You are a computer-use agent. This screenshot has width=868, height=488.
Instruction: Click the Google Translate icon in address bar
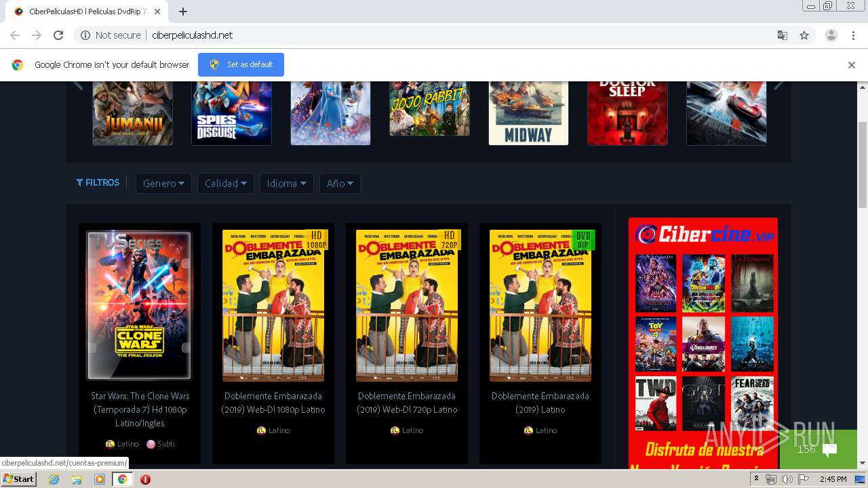[782, 35]
